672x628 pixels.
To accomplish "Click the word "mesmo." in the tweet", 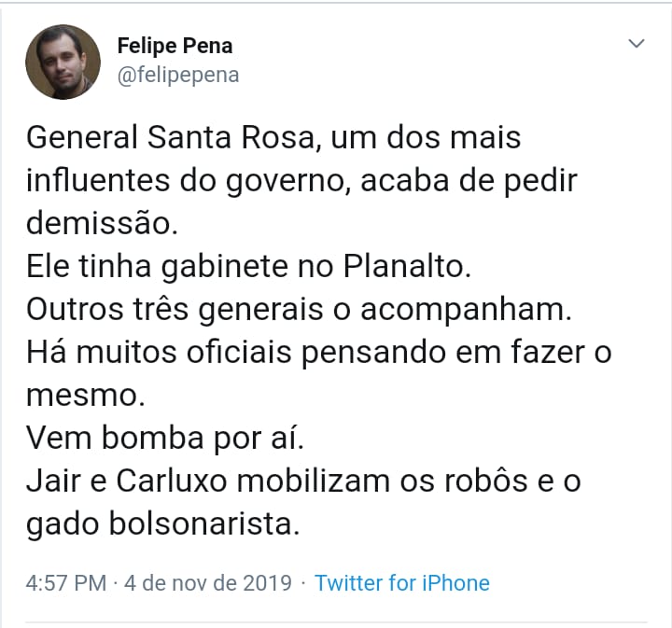I will [86, 394].
